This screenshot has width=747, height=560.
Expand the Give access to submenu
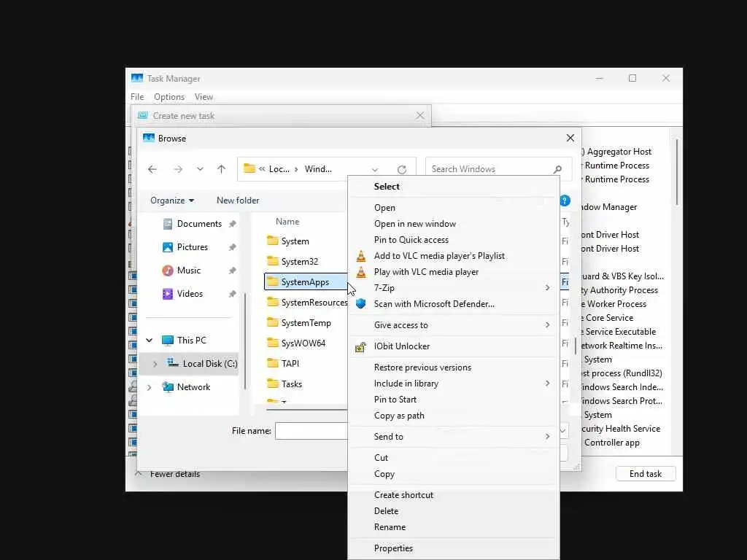click(x=454, y=325)
